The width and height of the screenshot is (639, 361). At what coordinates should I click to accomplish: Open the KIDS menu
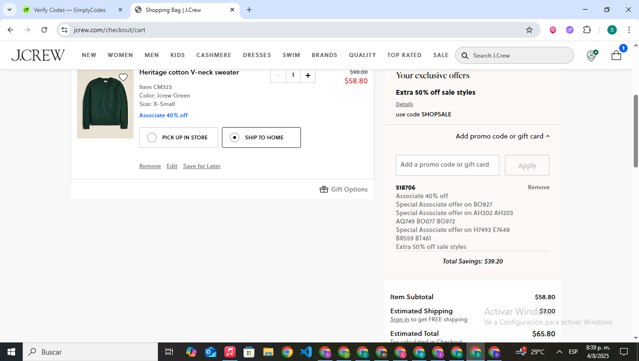click(177, 55)
